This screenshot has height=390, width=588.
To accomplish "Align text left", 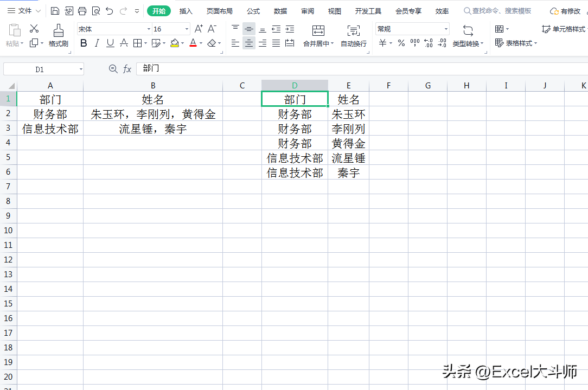I will click(x=235, y=43).
